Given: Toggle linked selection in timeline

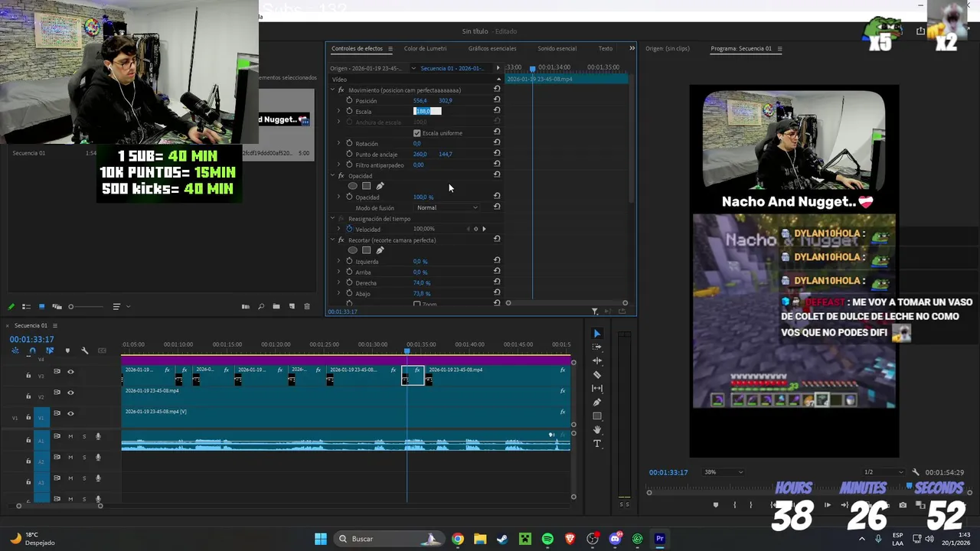Looking at the screenshot, I should pyautogui.click(x=50, y=350).
